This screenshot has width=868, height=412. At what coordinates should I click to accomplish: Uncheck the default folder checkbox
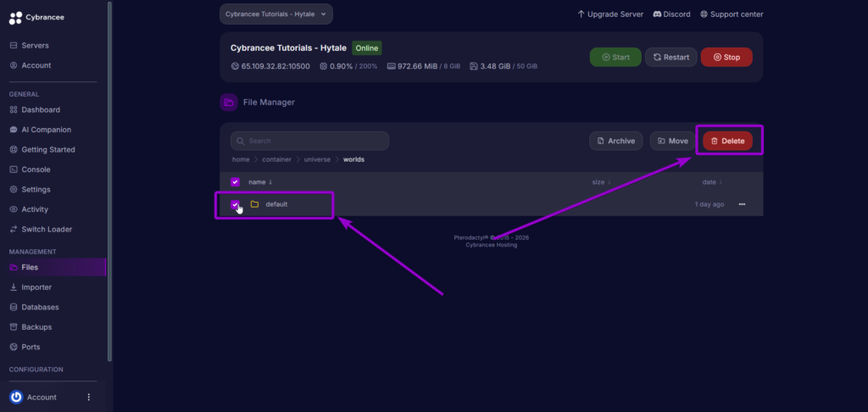[235, 204]
